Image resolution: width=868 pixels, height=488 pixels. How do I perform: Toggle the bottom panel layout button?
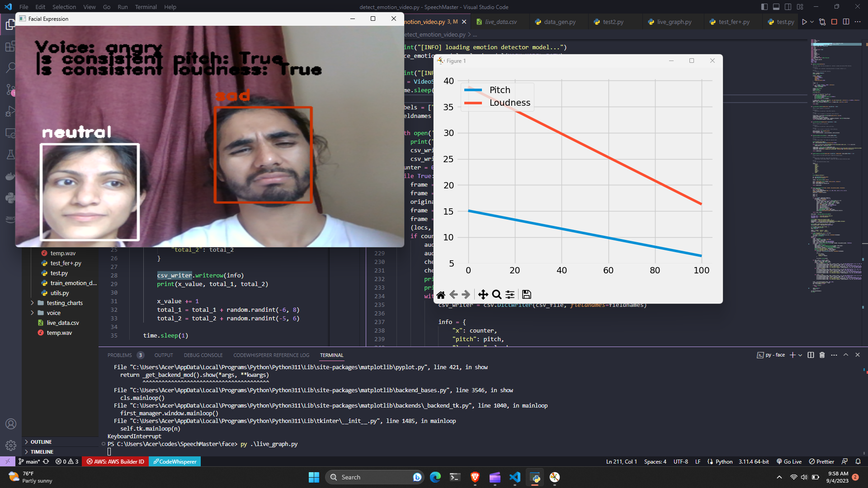776,7
